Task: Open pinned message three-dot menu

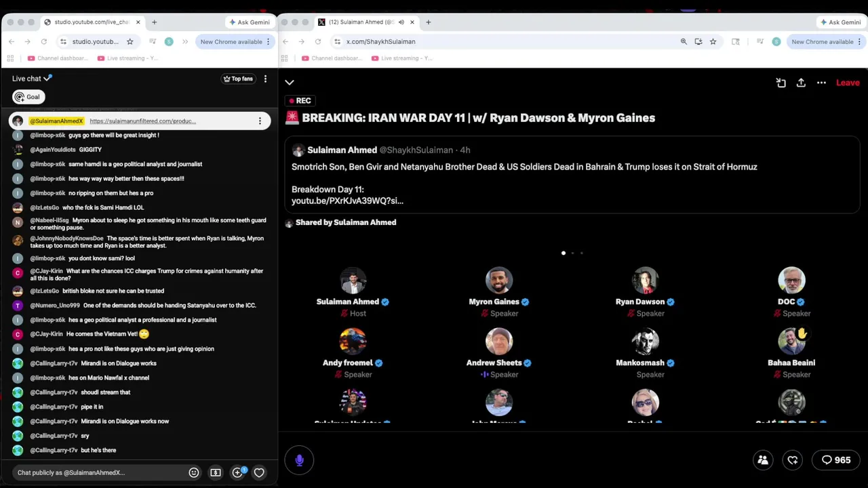Action: (260, 121)
